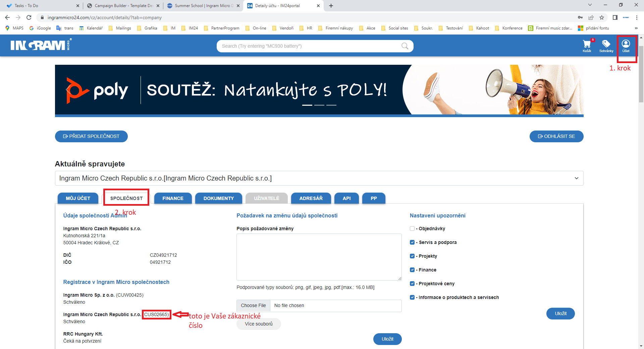
Task: Uncheck the Finance notification checkbox
Action: [x=412, y=270]
